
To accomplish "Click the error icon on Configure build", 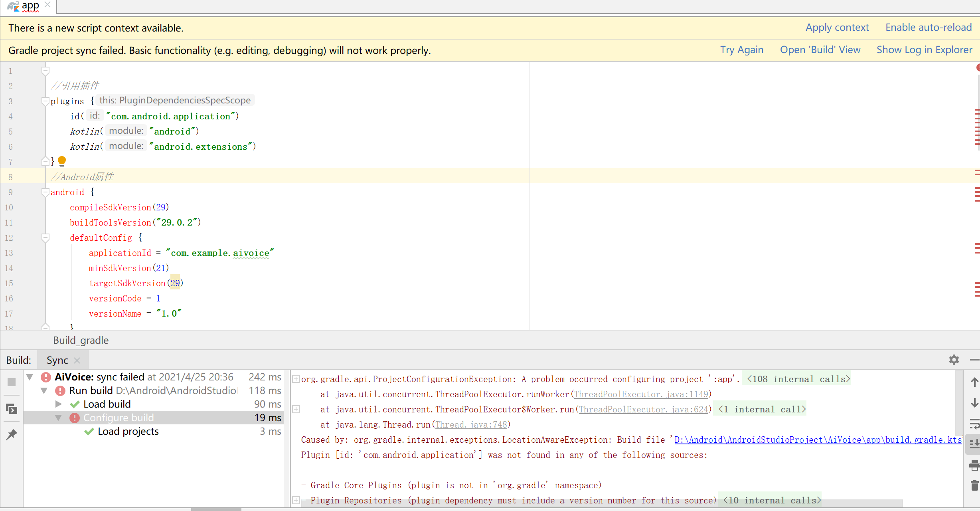I will 74,418.
